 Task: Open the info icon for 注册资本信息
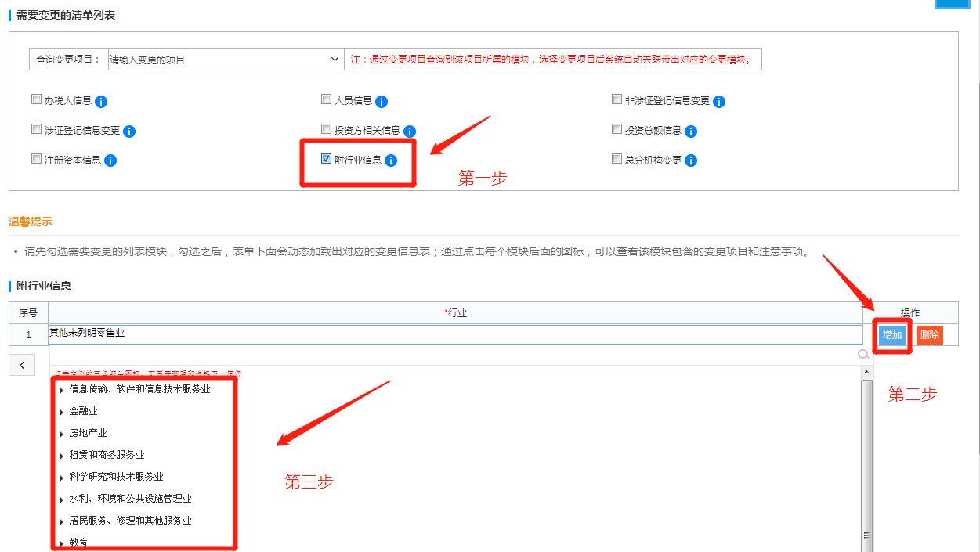(x=110, y=161)
